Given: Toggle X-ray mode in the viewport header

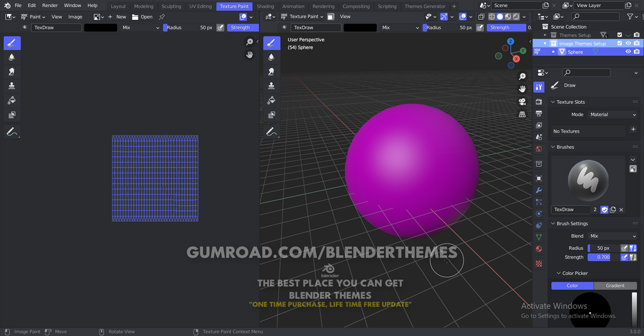Looking at the screenshot, I should point(481,17).
